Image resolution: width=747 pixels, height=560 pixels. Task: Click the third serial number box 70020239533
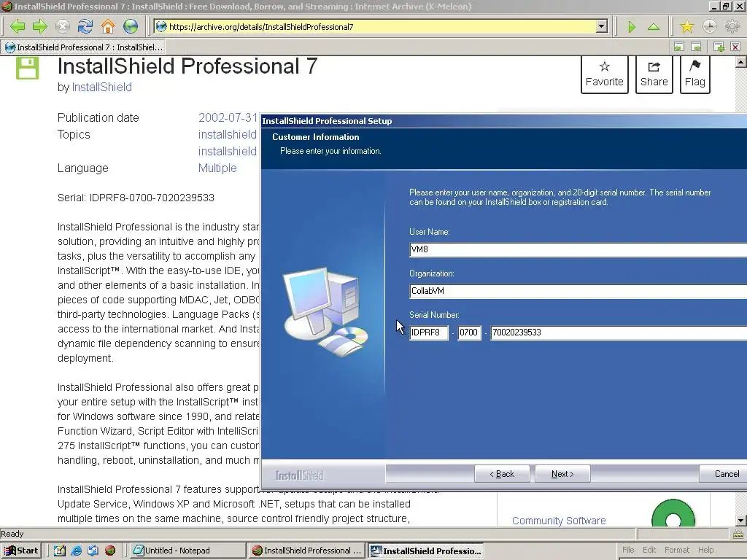pos(619,332)
